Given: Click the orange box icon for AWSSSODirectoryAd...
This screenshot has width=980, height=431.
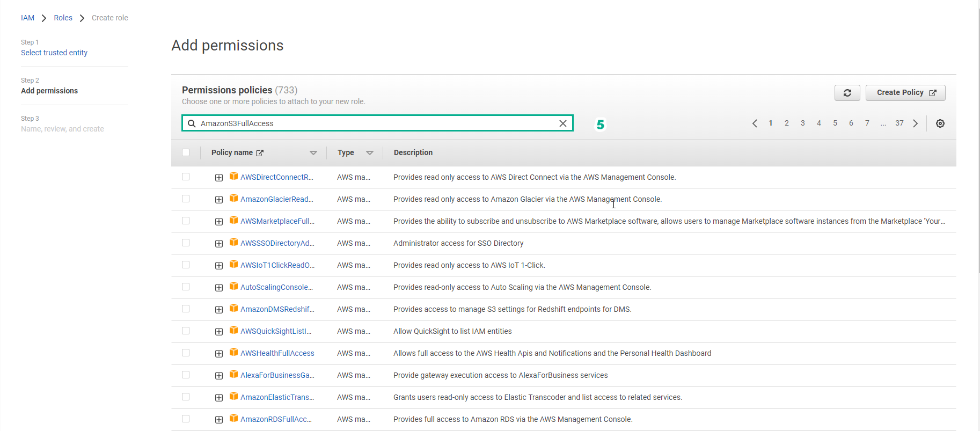Looking at the screenshot, I should pyautogui.click(x=233, y=242).
